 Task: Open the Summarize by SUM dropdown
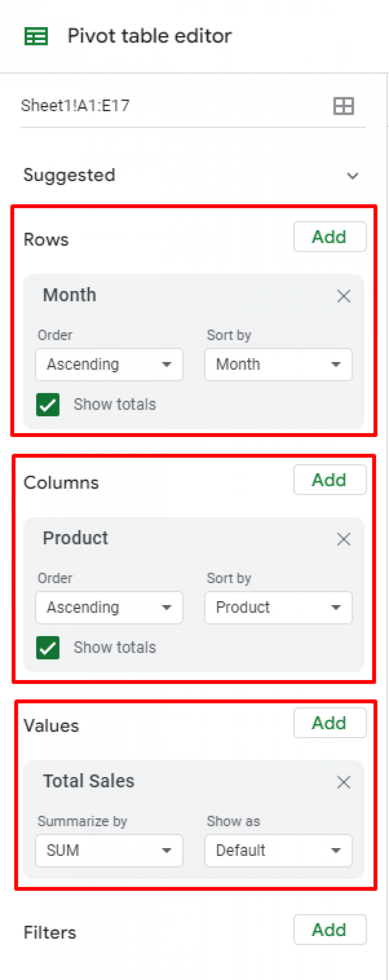pos(109,851)
